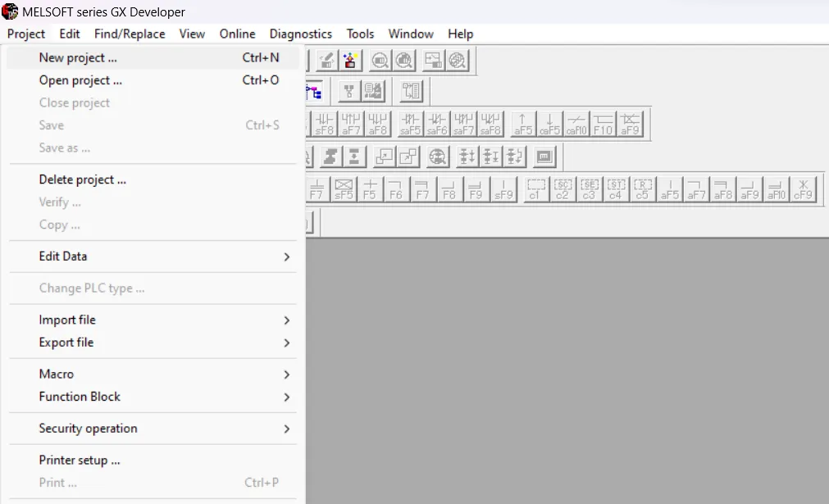829x504 pixels.
Task: Click the delete rung cF9 icon
Action: (804, 189)
